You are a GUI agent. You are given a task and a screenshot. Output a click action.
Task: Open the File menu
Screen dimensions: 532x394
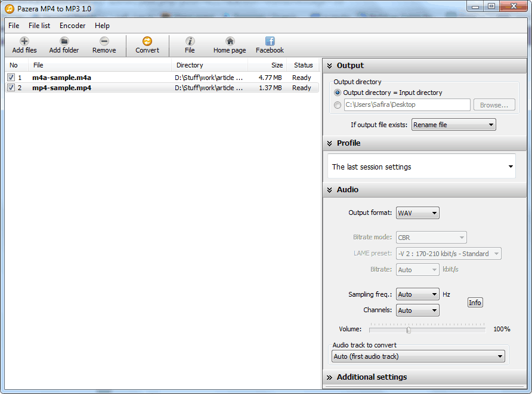click(x=14, y=26)
